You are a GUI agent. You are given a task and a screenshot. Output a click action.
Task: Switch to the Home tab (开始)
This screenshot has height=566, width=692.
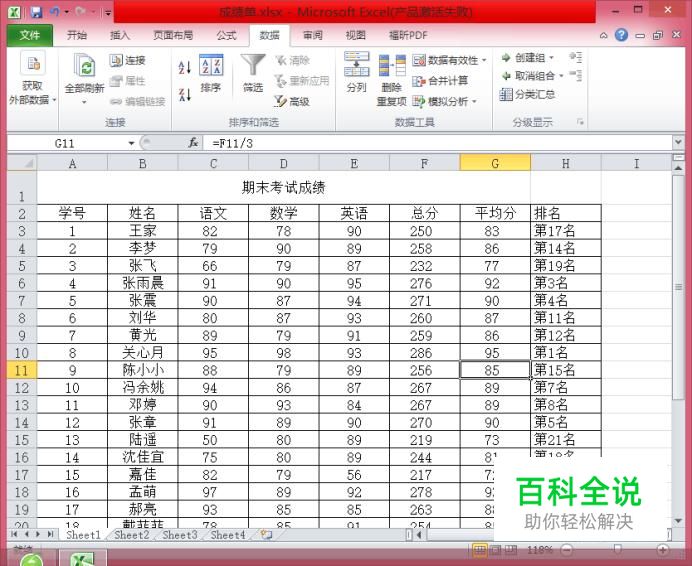tap(77, 35)
